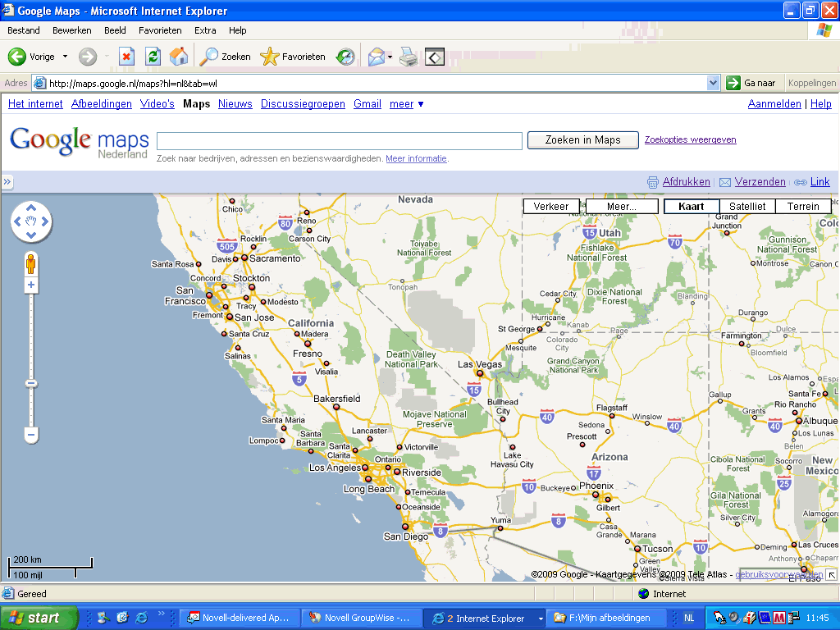Screen dimensions: 840x630
Task: Expand the left side panel chevron
Action: click(7, 182)
